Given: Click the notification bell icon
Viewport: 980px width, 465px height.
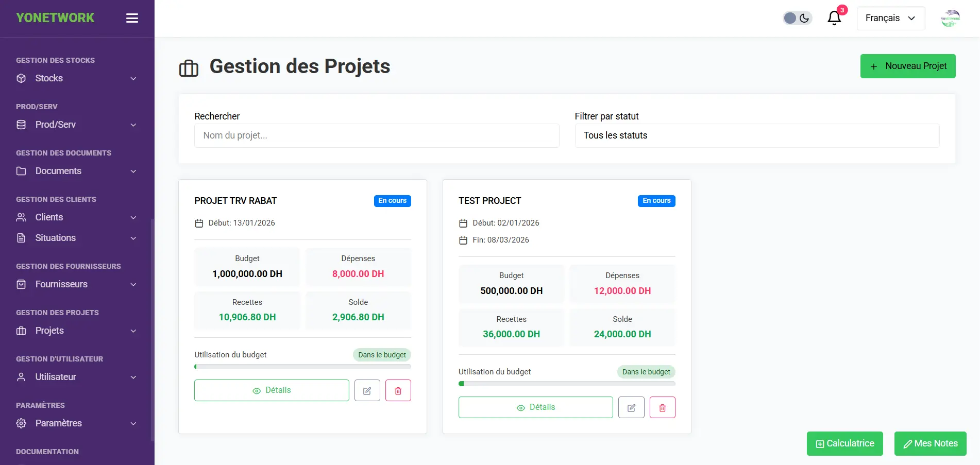Looking at the screenshot, I should pyautogui.click(x=834, y=18).
